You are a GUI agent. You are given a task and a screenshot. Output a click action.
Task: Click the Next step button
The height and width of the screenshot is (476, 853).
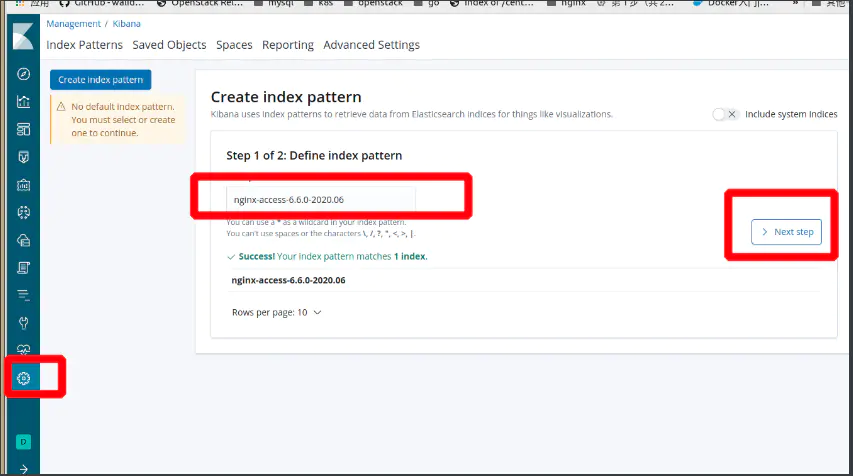[x=786, y=232]
